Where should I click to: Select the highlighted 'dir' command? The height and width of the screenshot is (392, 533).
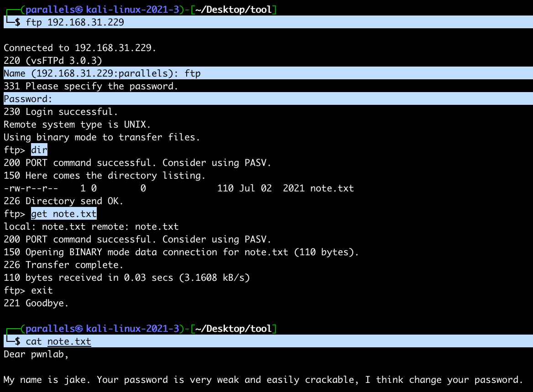coord(39,150)
